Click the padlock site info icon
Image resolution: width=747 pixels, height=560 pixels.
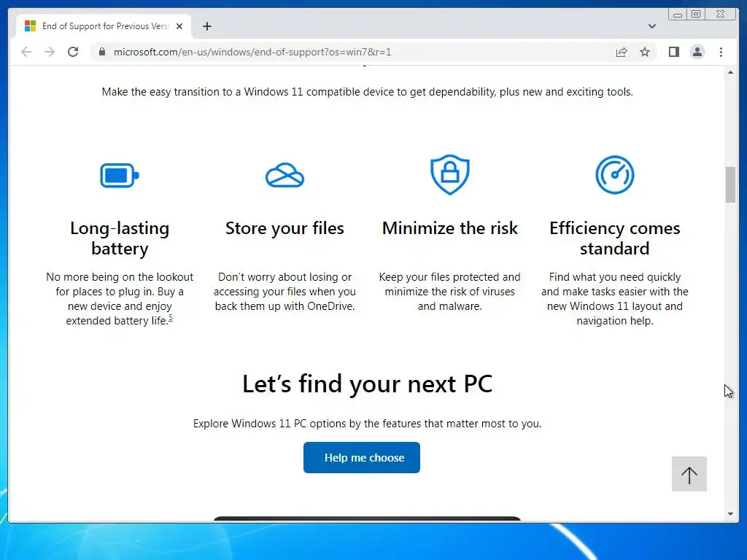point(102,52)
